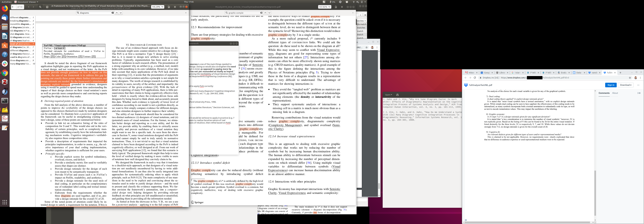Open file options icon in Moody2010 viewer

pos(336,7)
